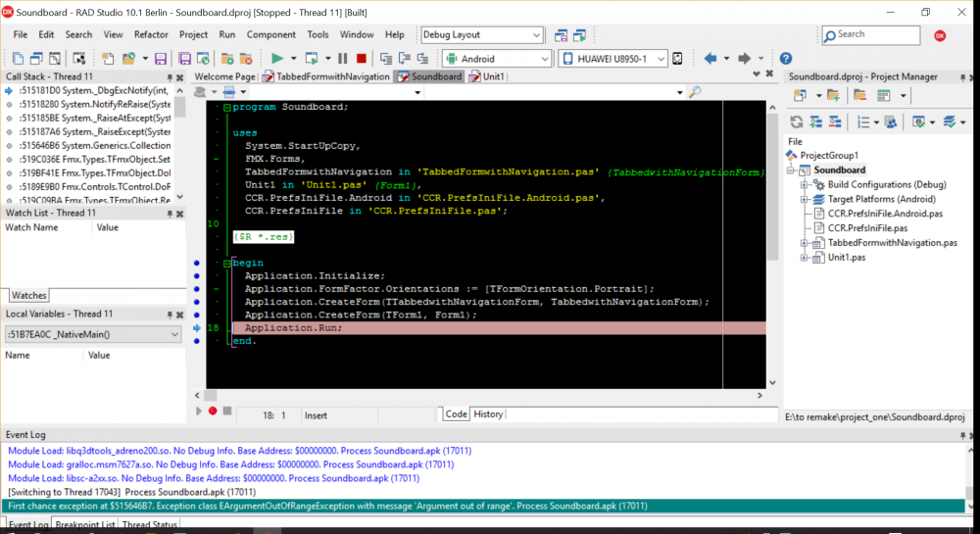Click the Back navigation arrow
Viewport: 980px width, 534px height.
[x=710, y=59]
